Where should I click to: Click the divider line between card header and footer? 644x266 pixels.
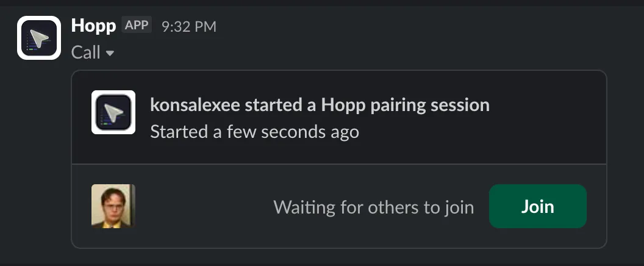(339, 164)
